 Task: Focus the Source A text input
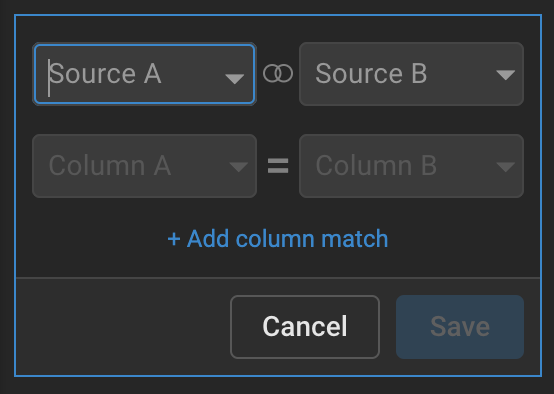[x=136, y=74]
